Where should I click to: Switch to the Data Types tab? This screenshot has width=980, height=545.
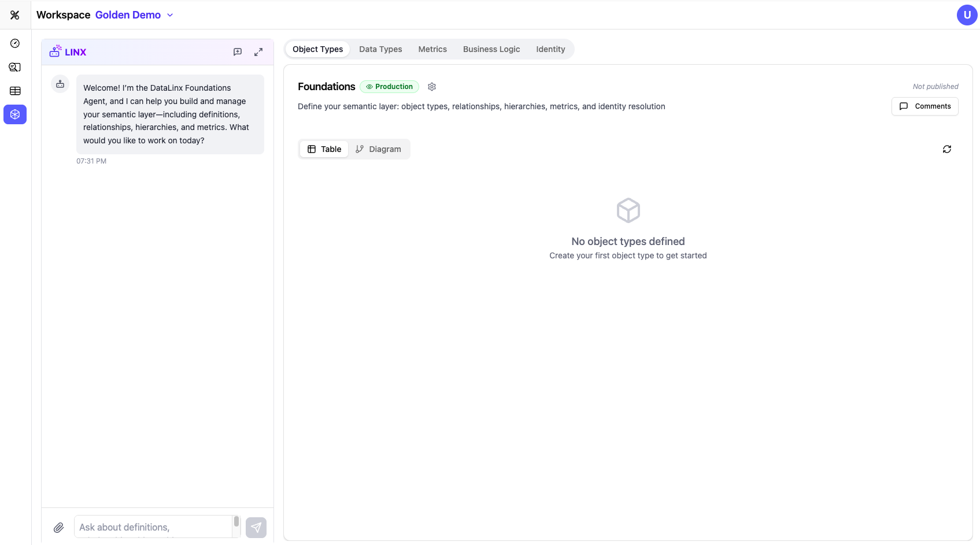point(380,49)
